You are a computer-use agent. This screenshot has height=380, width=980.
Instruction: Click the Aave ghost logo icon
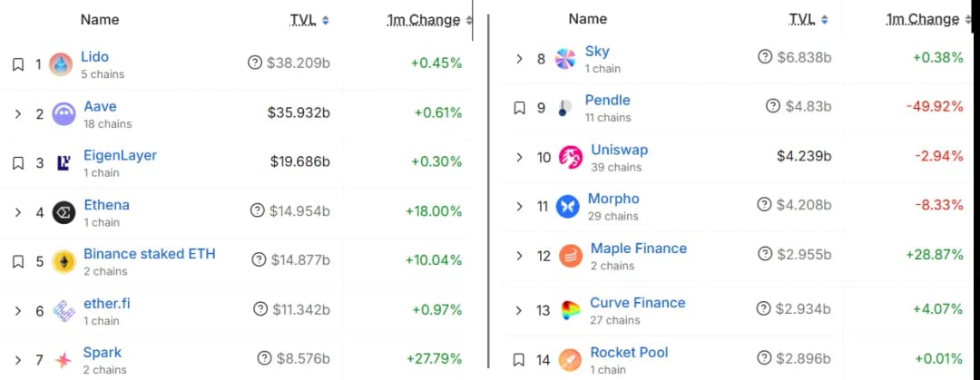click(63, 114)
